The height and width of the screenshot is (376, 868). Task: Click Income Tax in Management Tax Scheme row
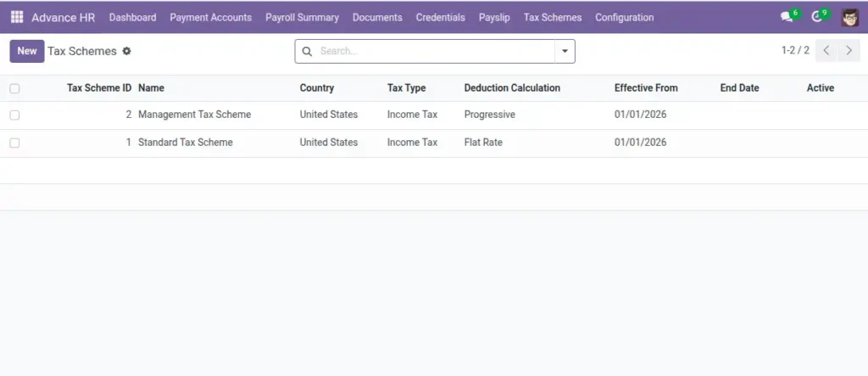tap(413, 115)
